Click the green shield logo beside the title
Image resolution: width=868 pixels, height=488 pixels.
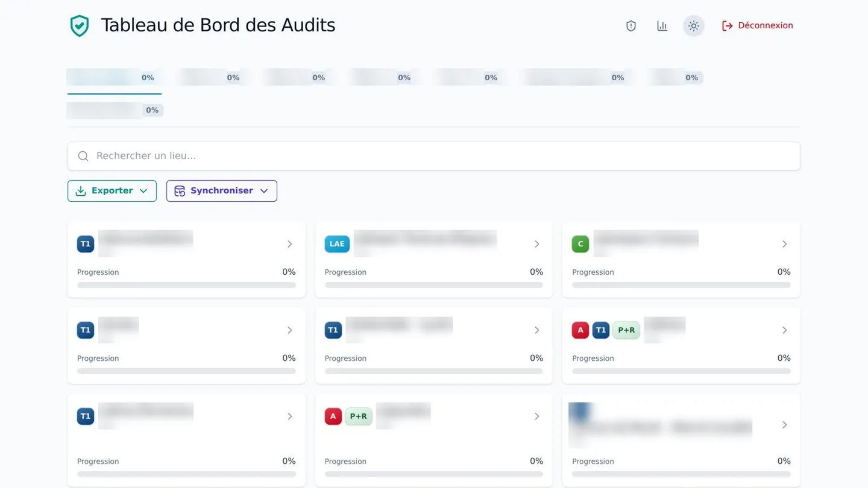pyautogui.click(x=80, y=26)
